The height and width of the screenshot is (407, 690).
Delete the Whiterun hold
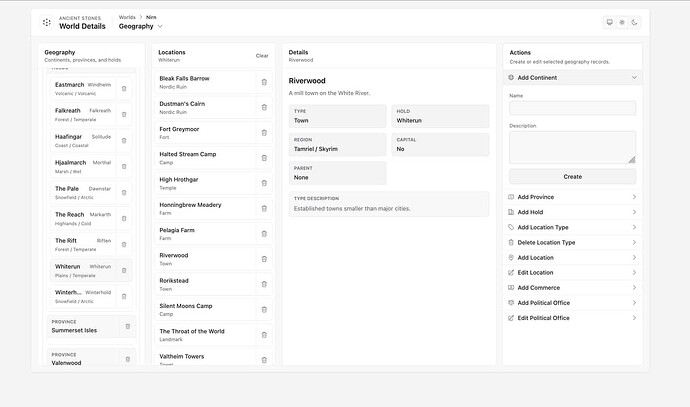pyautogui.click(x=124, y=270)
